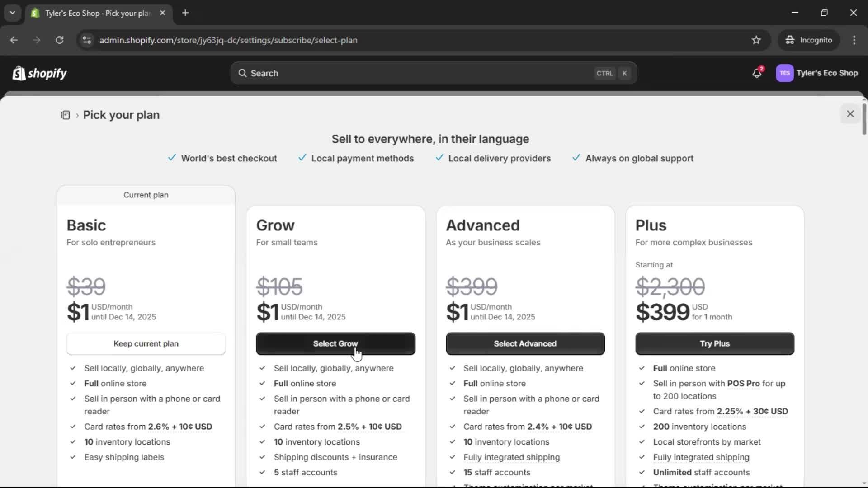Click 'Shipping discounts + insurance' feature

tap(335, 457)
